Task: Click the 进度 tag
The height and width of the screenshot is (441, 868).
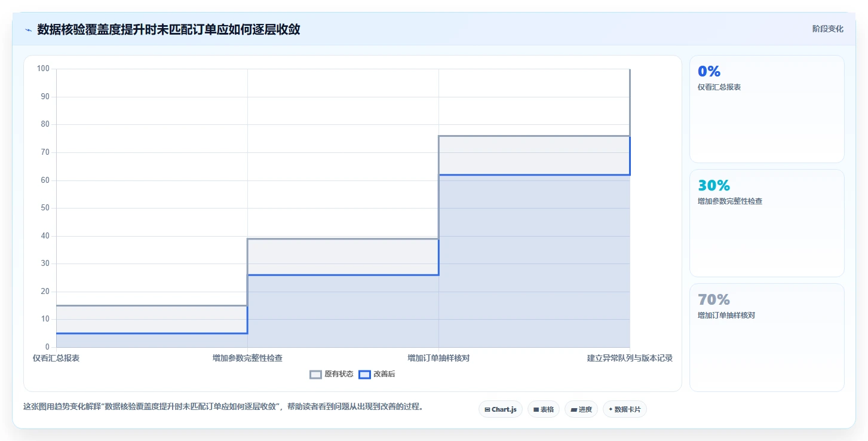Action: [581, 409]
